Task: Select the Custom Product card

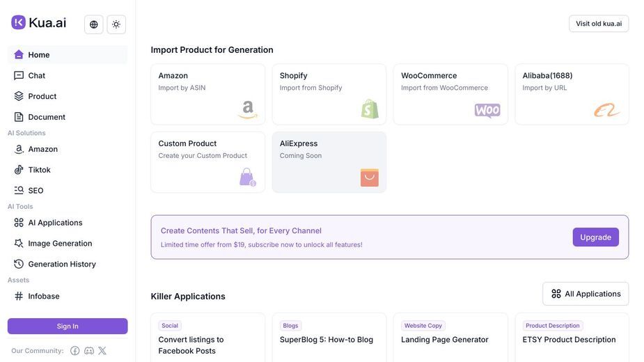Action: [208, 162]
